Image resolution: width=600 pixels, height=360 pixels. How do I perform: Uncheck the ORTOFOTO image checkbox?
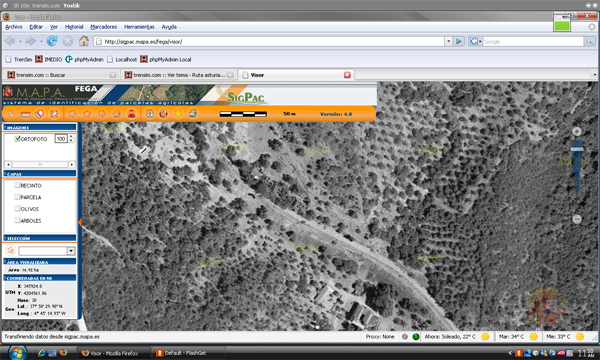[17, 138]
